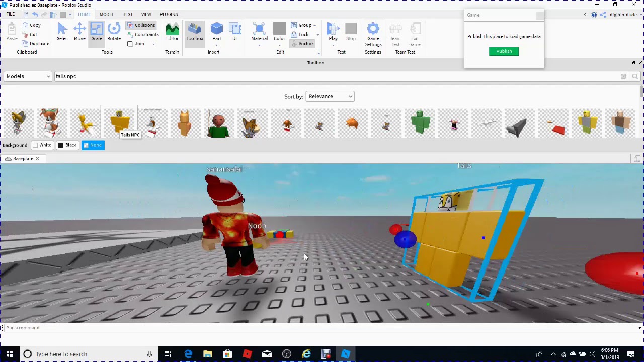Switch to the HOME ribbon tab
This screenshot has height=362, width=644.
pyautogui.click(x=85, y=14)
